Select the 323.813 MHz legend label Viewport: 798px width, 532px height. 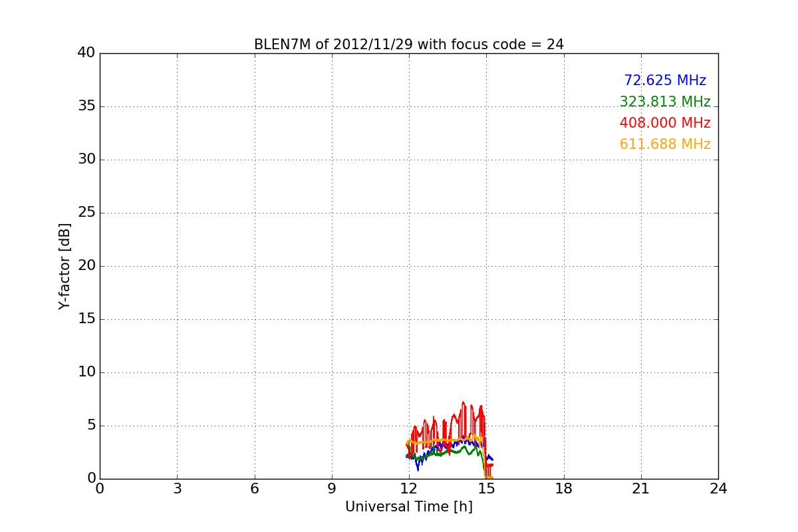(x=665, y=102)
